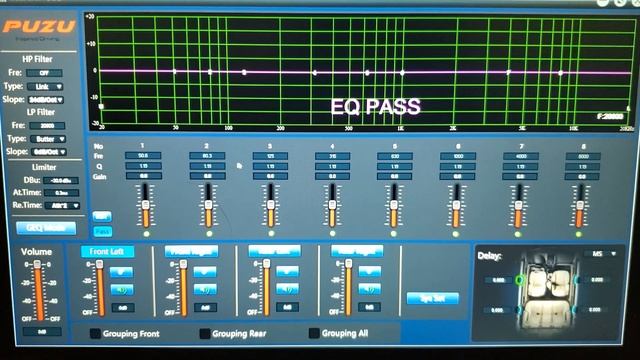Click the band 8 gain slider handle
Image resolution: width=640 pixels, height=360 pixels.
(x=580, y=205)
